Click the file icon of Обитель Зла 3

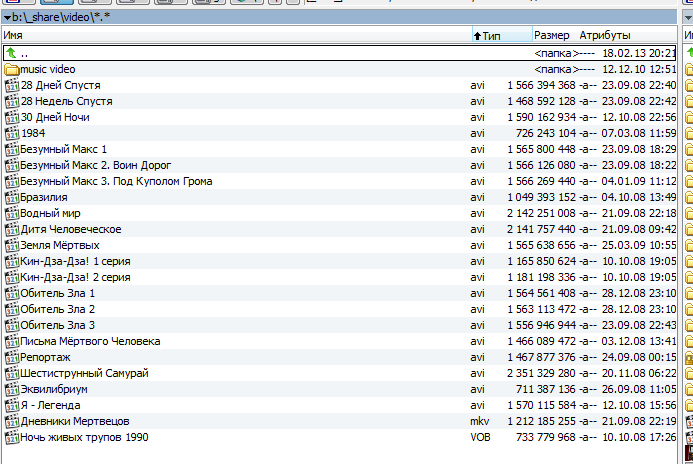[x=12, y=325]
